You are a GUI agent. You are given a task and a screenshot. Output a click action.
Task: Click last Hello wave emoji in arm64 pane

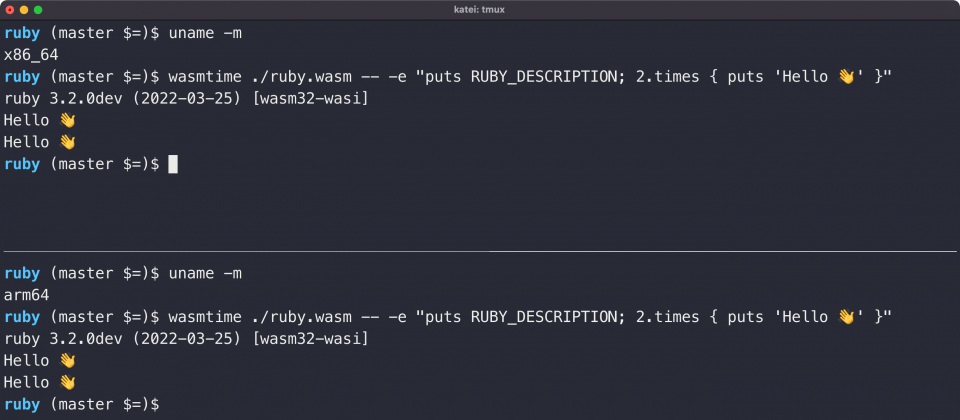(x=67, y=383)
